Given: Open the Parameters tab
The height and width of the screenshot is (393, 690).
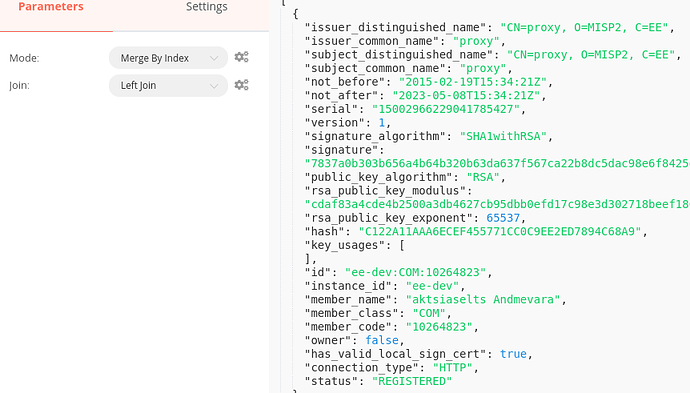Looking at the screenshot, I should coord(51,7).
